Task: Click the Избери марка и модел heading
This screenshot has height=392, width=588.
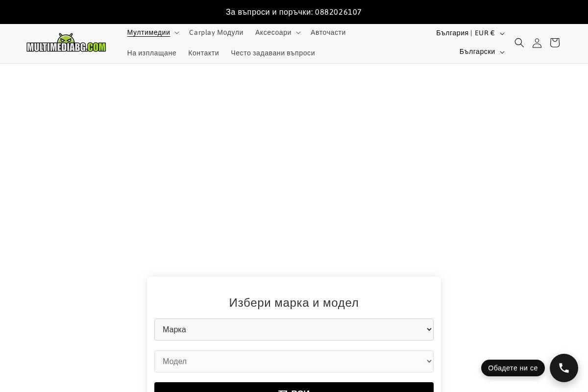Action: [294, 303]
